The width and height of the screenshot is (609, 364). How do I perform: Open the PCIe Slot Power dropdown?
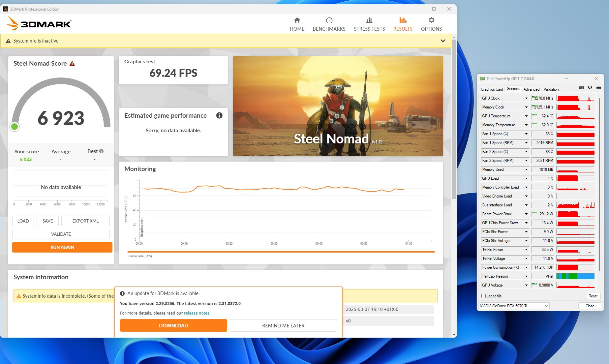(526, 232)
